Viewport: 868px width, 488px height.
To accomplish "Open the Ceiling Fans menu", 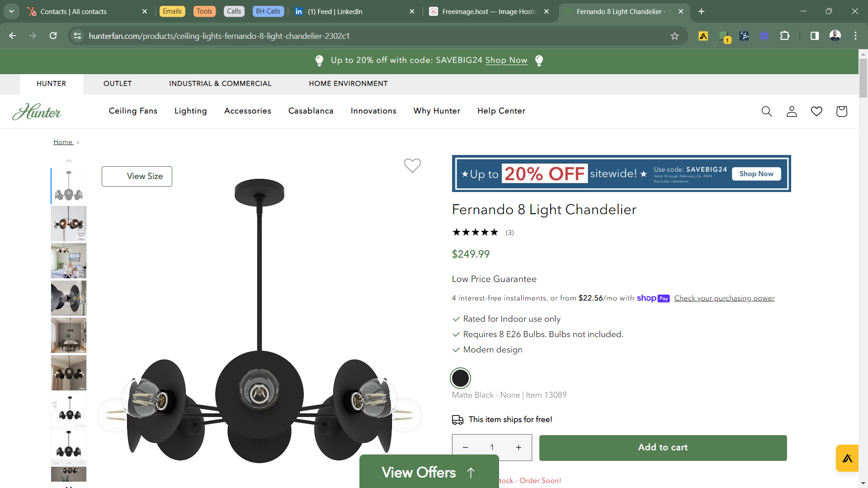I will 133,111.
